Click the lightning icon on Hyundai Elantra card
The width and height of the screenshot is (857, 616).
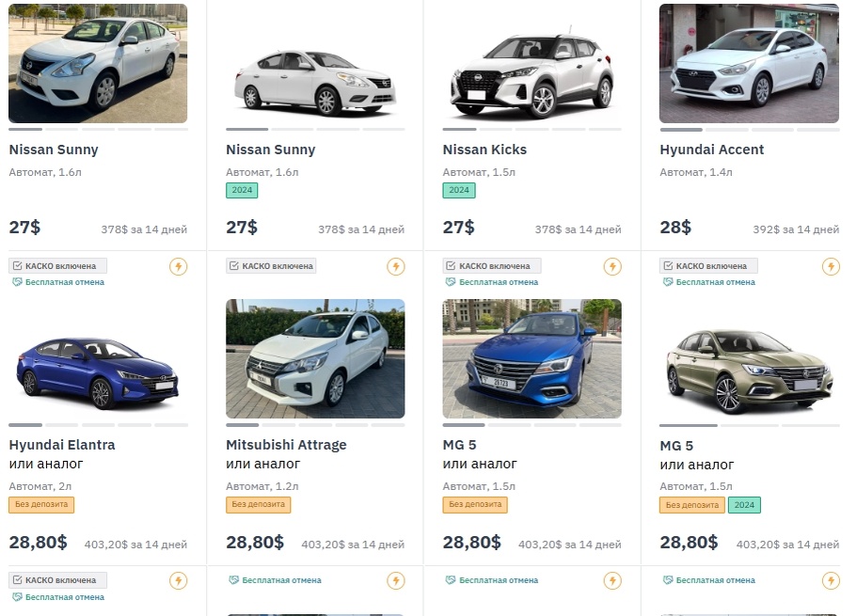click(x=179, y=267)
